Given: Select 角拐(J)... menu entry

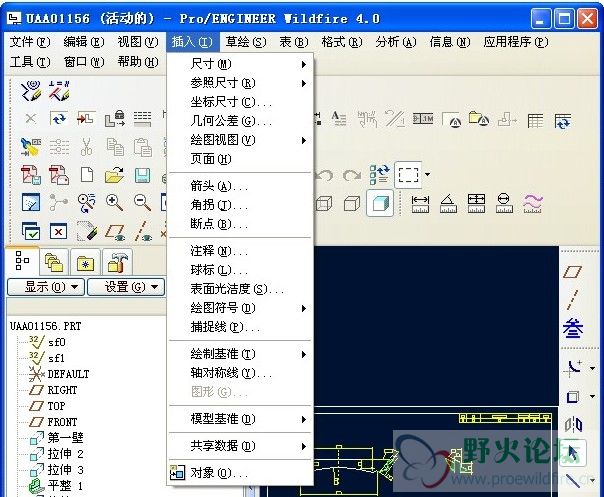Looking at the screenshot, I should tap(240, 205).
